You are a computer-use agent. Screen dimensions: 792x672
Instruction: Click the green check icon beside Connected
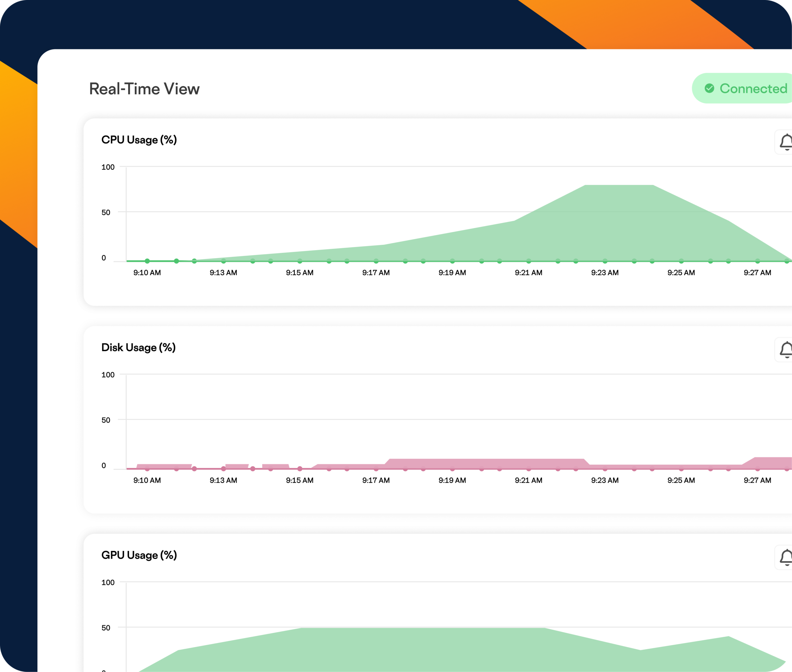pyautogui.click(x=709, y=89)
